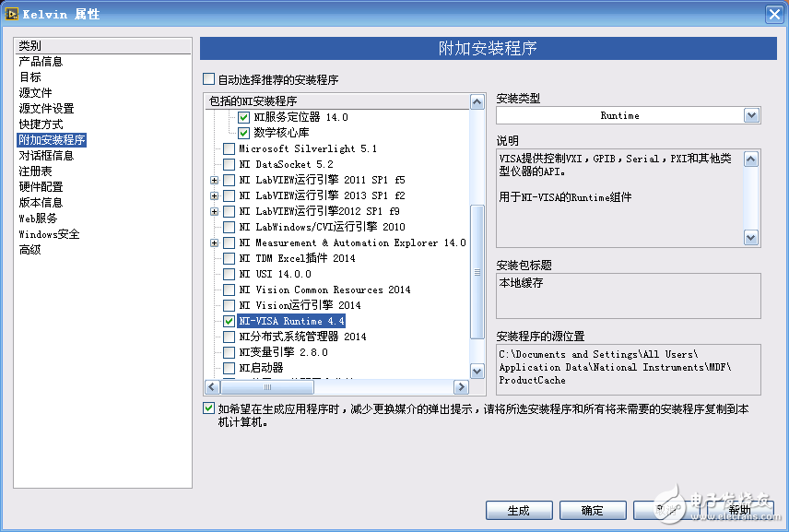Check Microsoft Silverlight 5.1

coord(229,148)
